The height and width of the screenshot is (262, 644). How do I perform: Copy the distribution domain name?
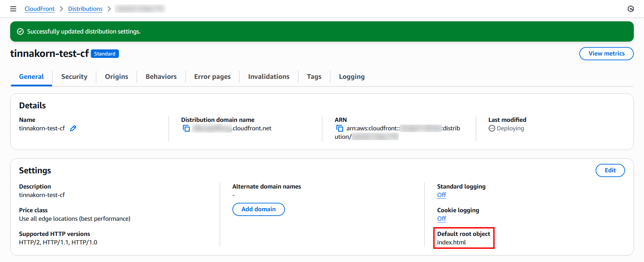click(x=186, y=128)
